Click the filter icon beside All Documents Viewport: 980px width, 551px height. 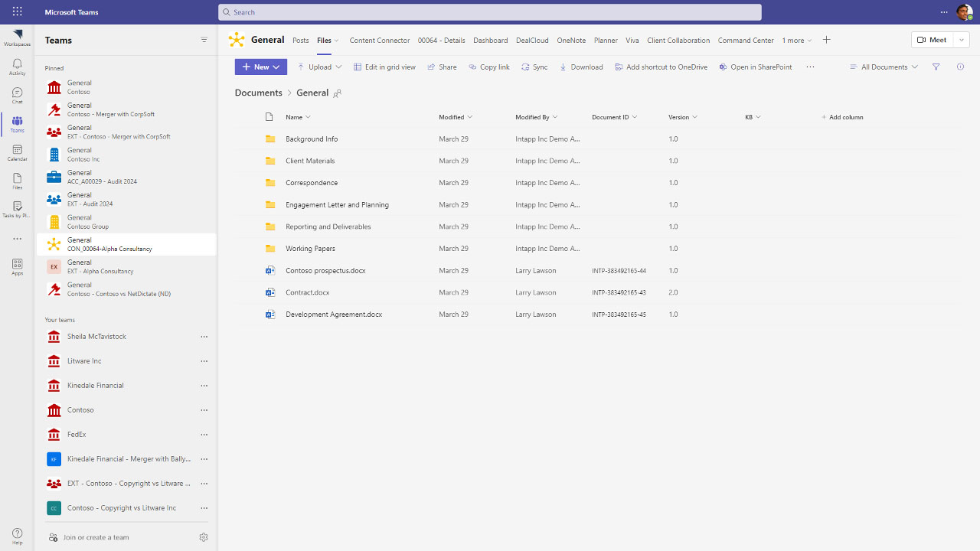point(936,67)
